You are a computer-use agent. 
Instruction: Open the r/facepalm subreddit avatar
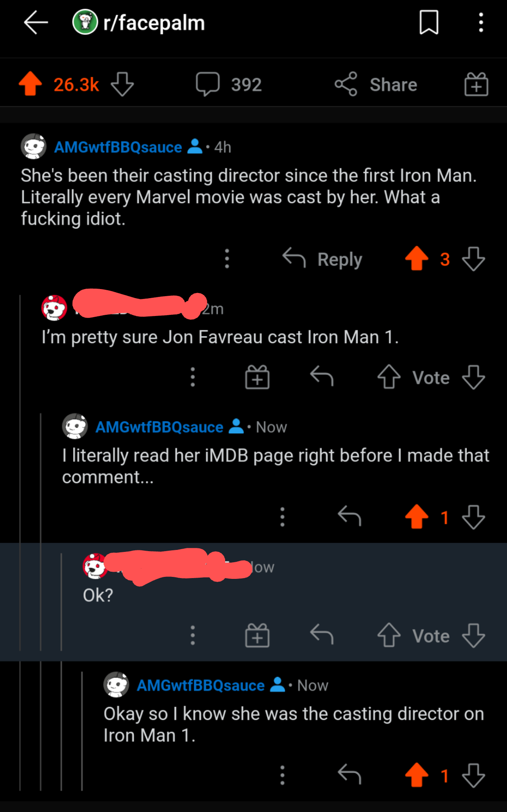coord(85,22)
